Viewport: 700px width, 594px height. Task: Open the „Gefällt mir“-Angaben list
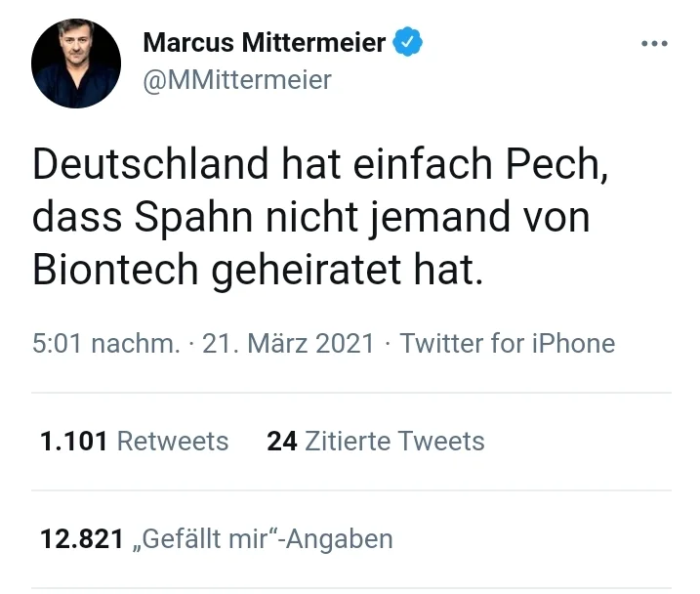263,538
